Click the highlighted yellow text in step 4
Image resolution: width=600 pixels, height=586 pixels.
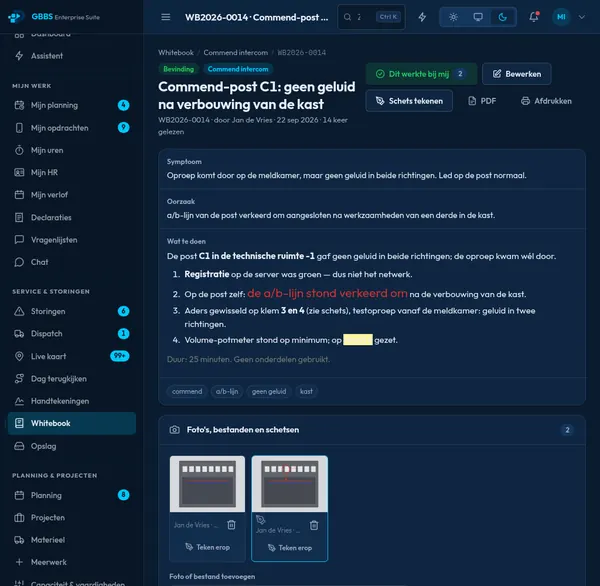pos(358,340)
